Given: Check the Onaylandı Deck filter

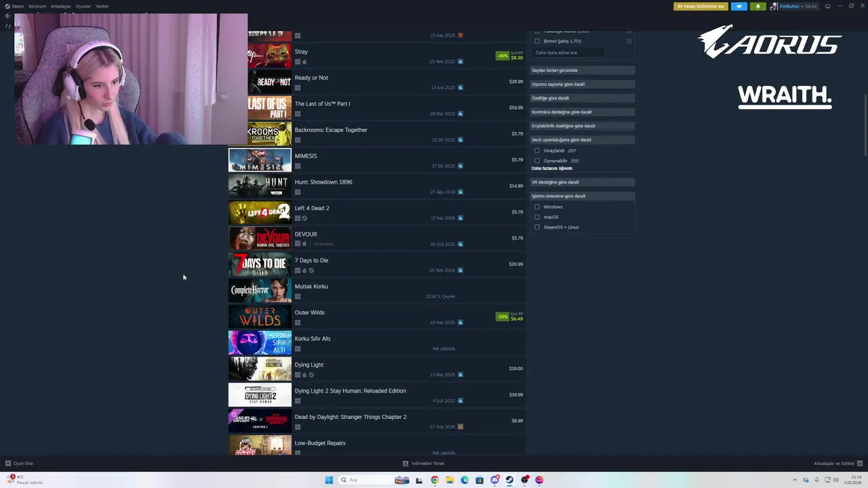Looking at the screenshot, I should [x=537, y=150].
